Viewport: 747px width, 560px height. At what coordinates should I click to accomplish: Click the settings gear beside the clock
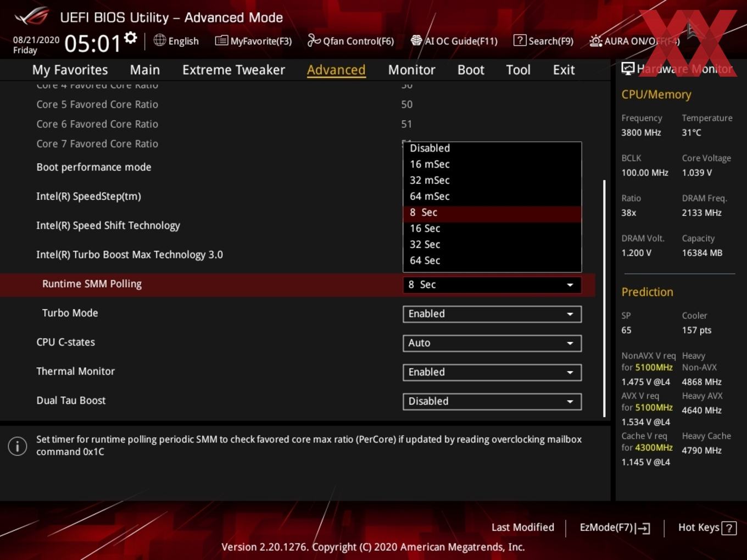pyautogui.click(x=130, y=38)
